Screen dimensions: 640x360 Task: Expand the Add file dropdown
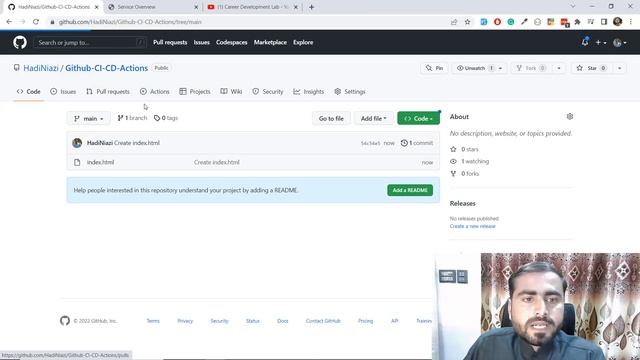[373, 118]
